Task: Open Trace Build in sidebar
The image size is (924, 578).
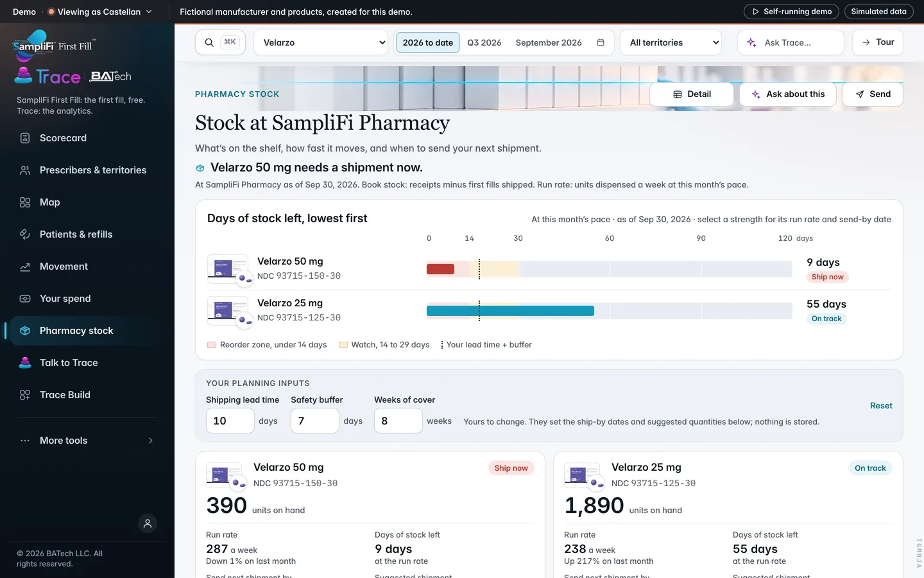Action: (87, 395)
